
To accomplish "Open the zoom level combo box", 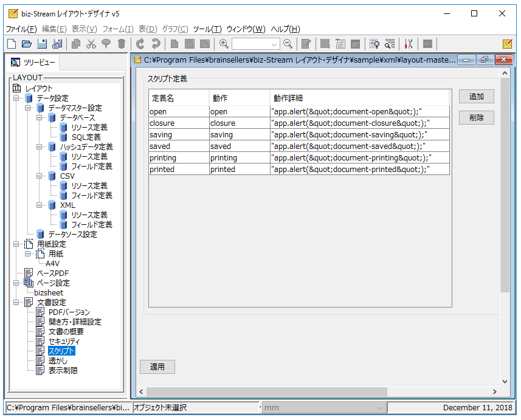I will tap(255, 44).
